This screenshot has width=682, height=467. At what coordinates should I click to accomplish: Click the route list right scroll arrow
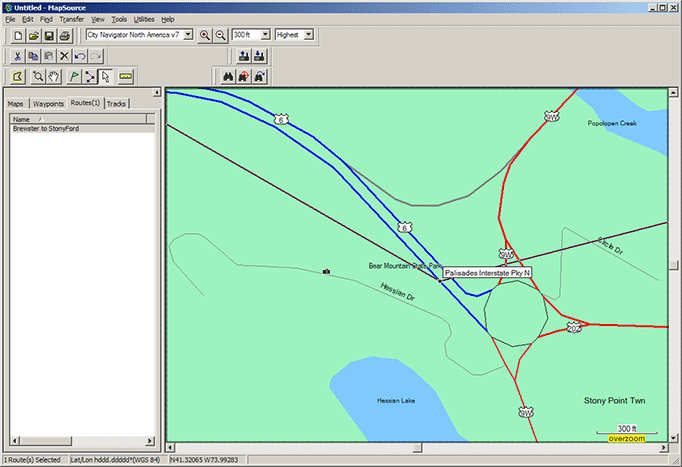[150, 441]
